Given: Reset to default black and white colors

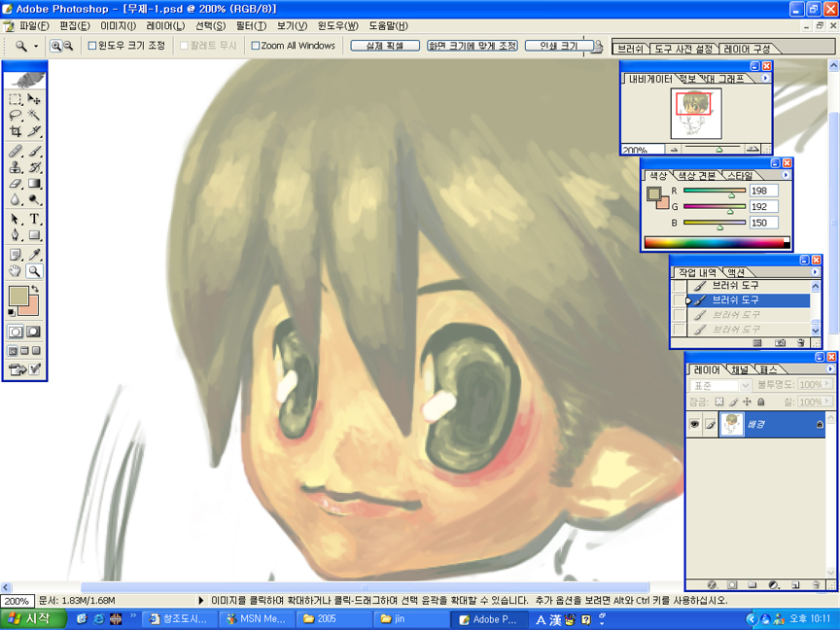Looking at the screenshot, I should (12, 312).
